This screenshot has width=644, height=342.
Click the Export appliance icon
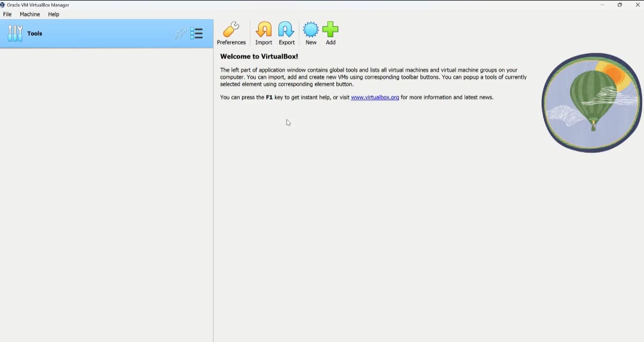[x=286, y=33]
